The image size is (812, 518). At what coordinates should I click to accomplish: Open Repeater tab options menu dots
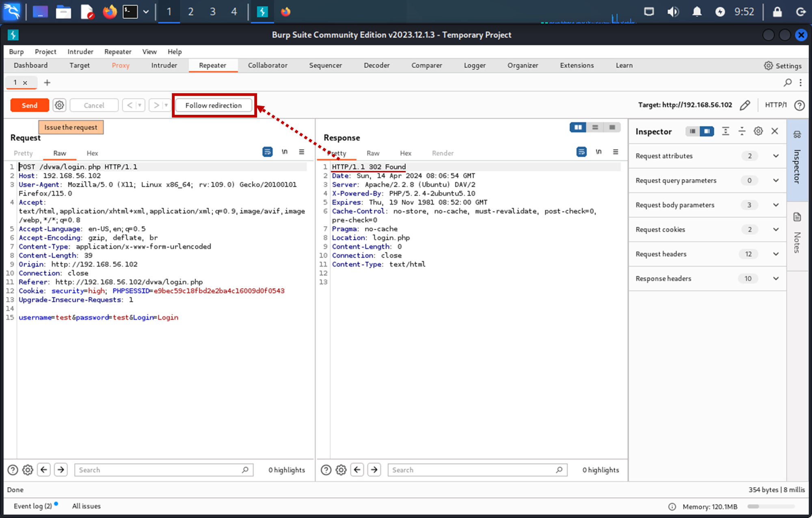[x=800, y=82]
